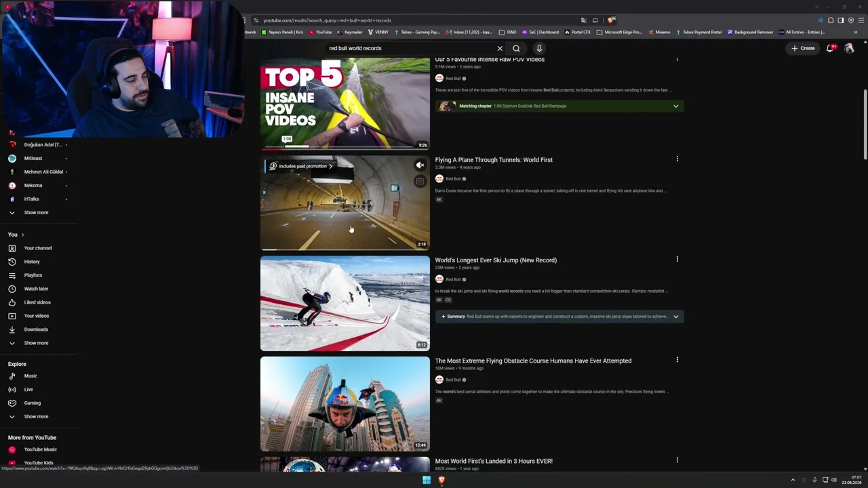Open Red Bull channel under ski jump video

coord(453,279)
